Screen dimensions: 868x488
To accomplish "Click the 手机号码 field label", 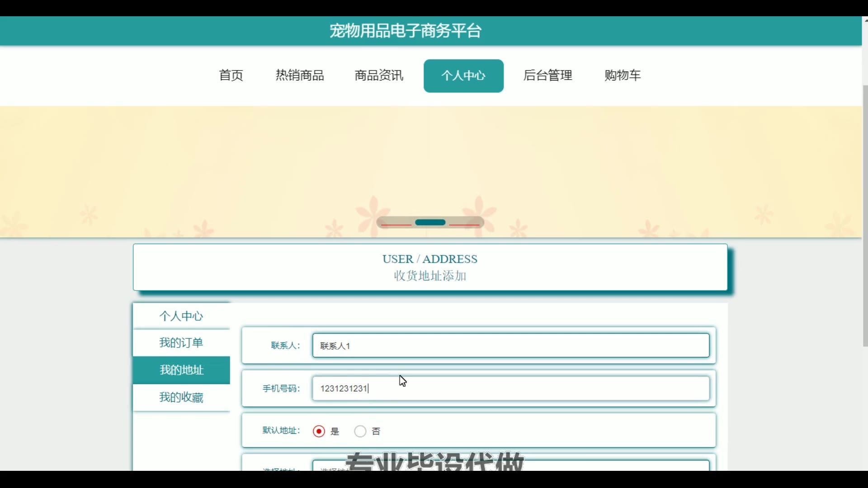I will pyautogui.click(x=281, y=389).
